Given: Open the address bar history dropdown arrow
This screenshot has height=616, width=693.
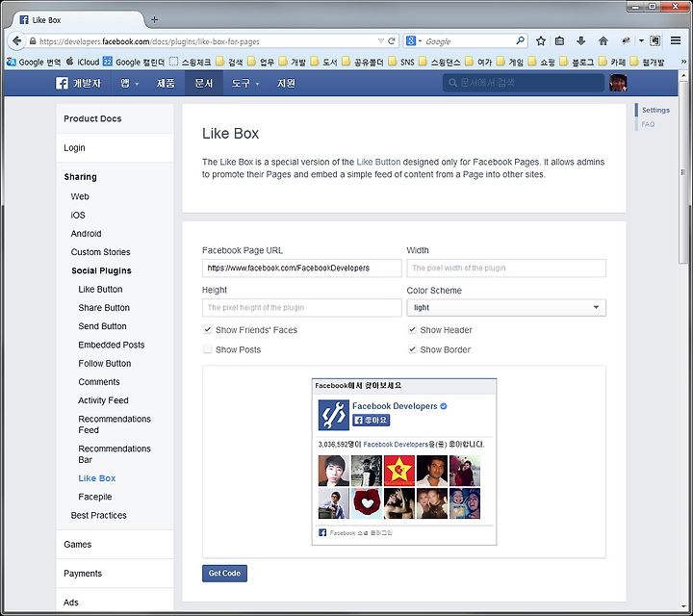Looking at the screenshot, I should click(x=380, y=41).
